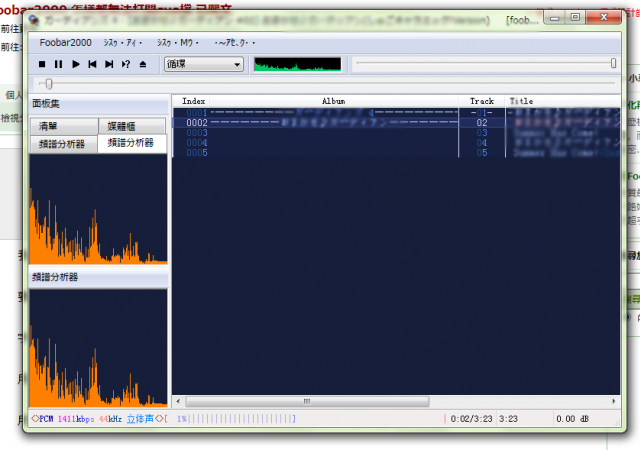
Task: Open the second menu bar item after Foobar2000
Action: (122, 42)
